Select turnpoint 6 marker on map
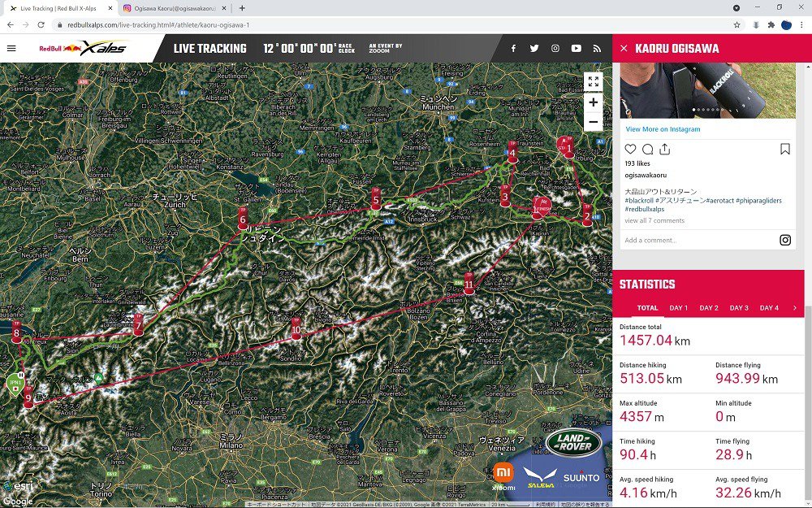Screen dimensions: 812x508 click(x=242, y=218)
